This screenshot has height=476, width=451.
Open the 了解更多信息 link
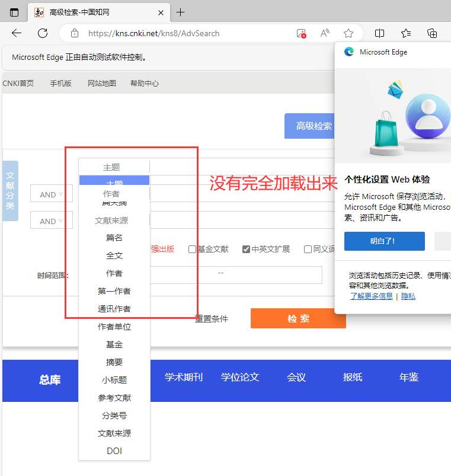[x=371, y=296]
